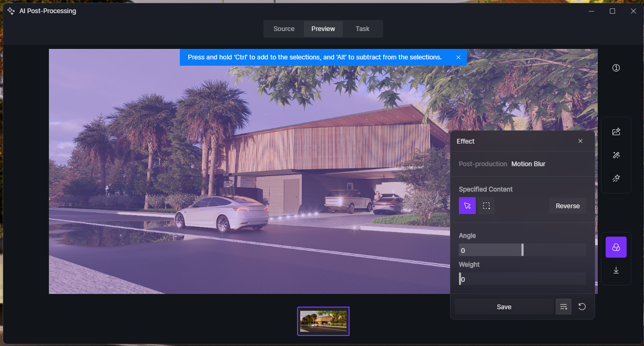
Task: Save the effect settings
Action: coord(504,307)
